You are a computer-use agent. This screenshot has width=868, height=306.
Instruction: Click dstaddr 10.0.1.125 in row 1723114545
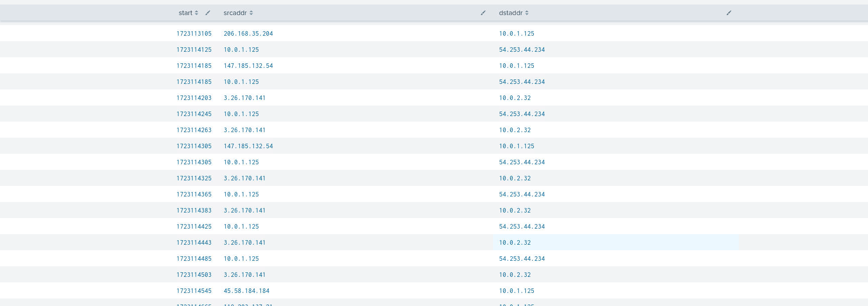pyautogui.click(x=517, y=291)
